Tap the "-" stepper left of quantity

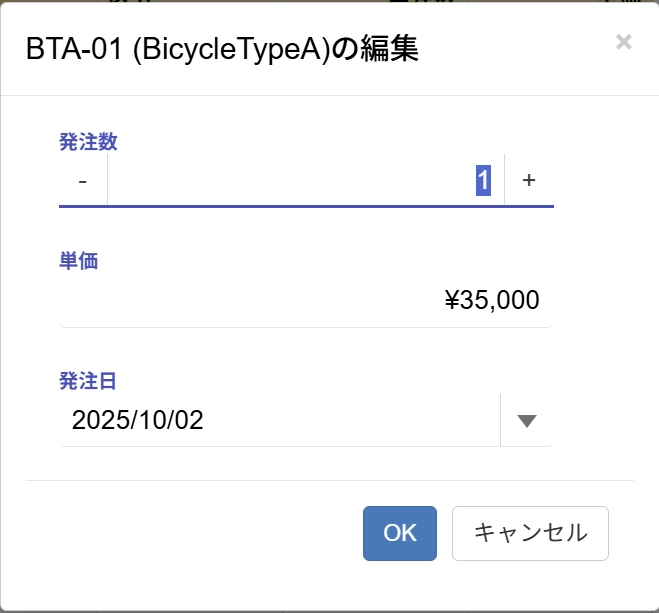click(x=83, y=180)
